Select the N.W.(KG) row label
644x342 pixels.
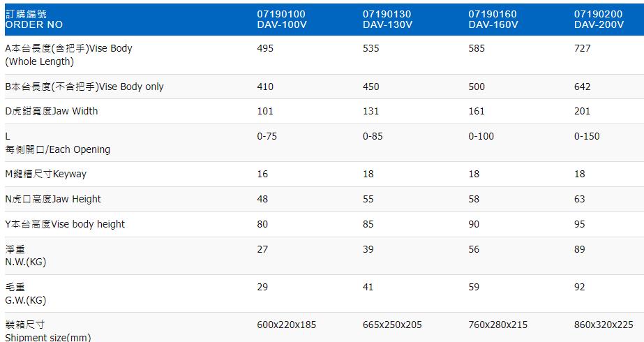(x=25, y=255)
